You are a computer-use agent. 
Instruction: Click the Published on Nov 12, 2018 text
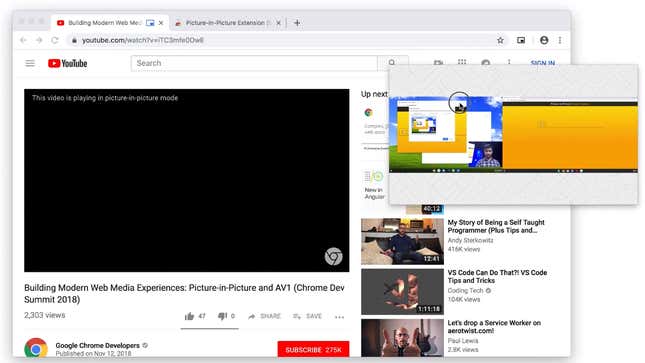click(x=93, y=353)
